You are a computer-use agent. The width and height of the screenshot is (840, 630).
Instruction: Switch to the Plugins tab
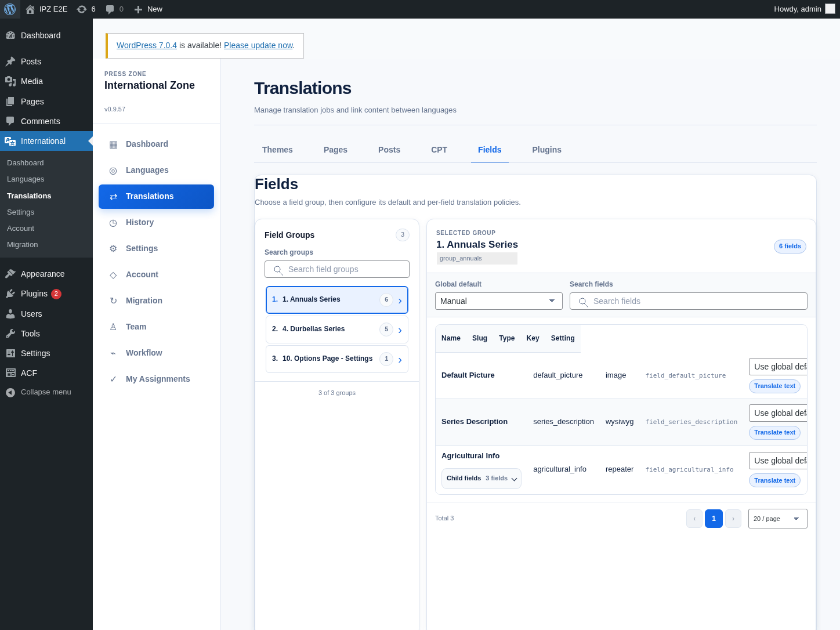point(546,150)
